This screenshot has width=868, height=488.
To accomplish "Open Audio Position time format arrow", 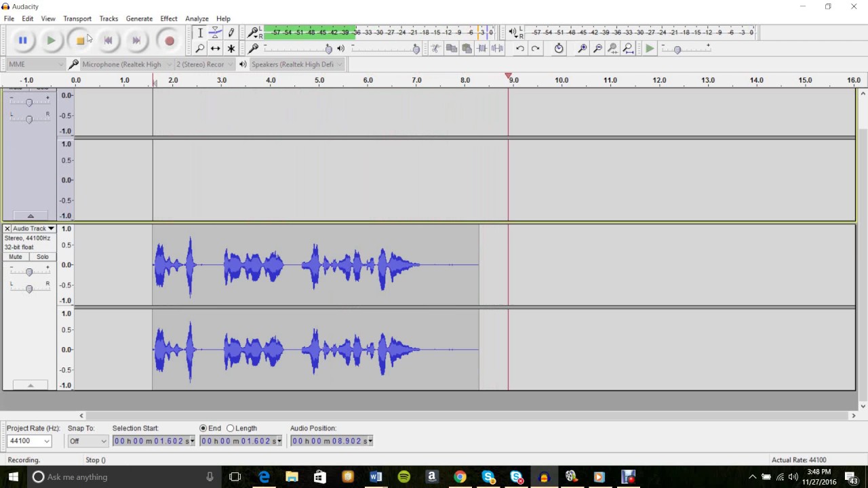I will pyautogui.click(x=370, y=441).
